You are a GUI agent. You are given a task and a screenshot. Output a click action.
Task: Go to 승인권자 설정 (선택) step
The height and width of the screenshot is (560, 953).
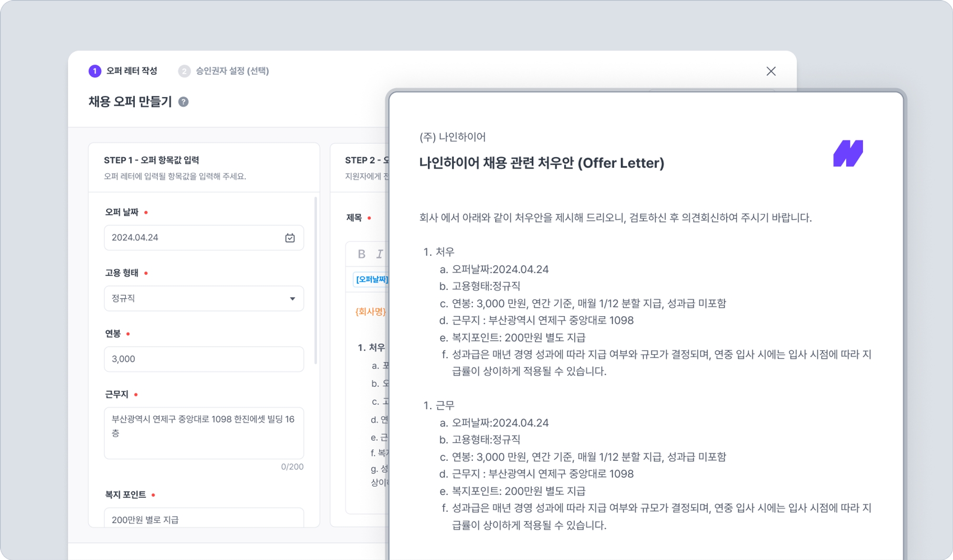pyautogui.click(x=232, y=71)
